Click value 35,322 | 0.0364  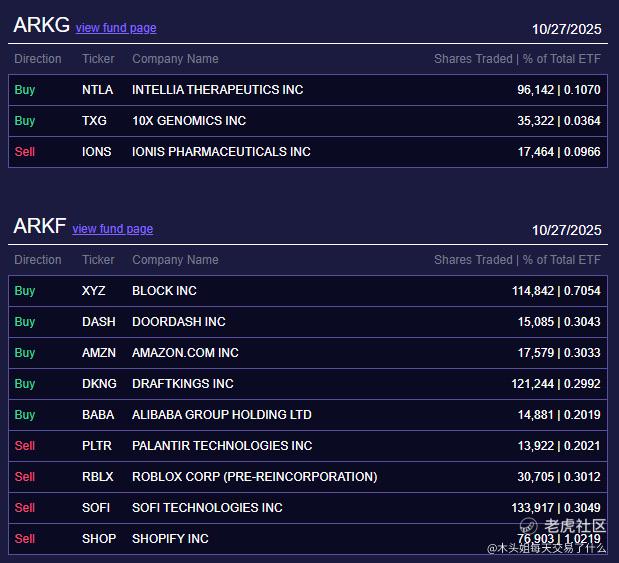[x=559, y=120]
